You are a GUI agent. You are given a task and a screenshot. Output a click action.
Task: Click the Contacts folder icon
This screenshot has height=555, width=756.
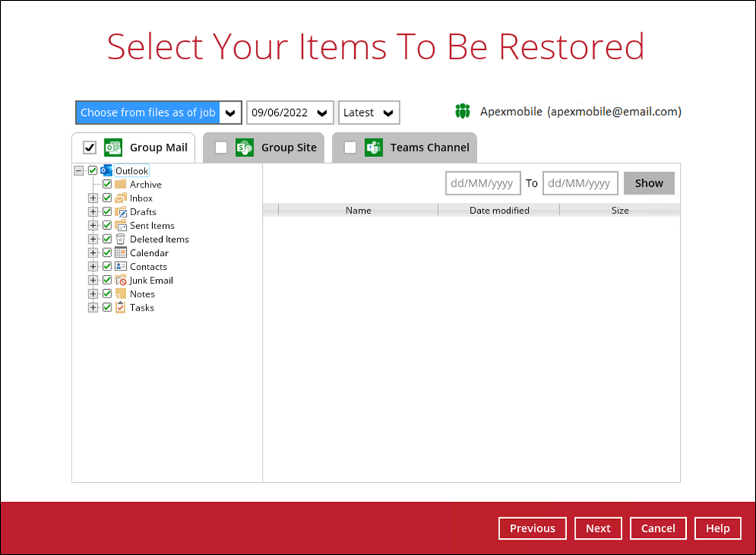[121, 267]
